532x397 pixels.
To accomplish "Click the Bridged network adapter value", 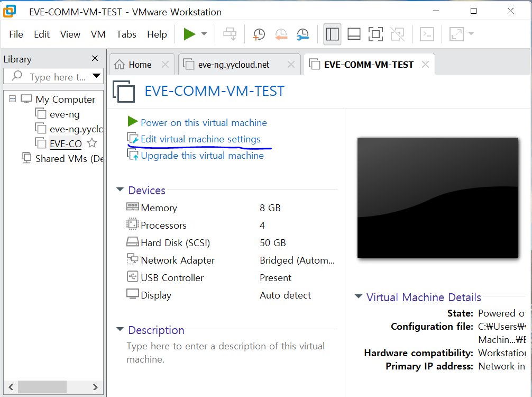I will click(x=297, y=260).
